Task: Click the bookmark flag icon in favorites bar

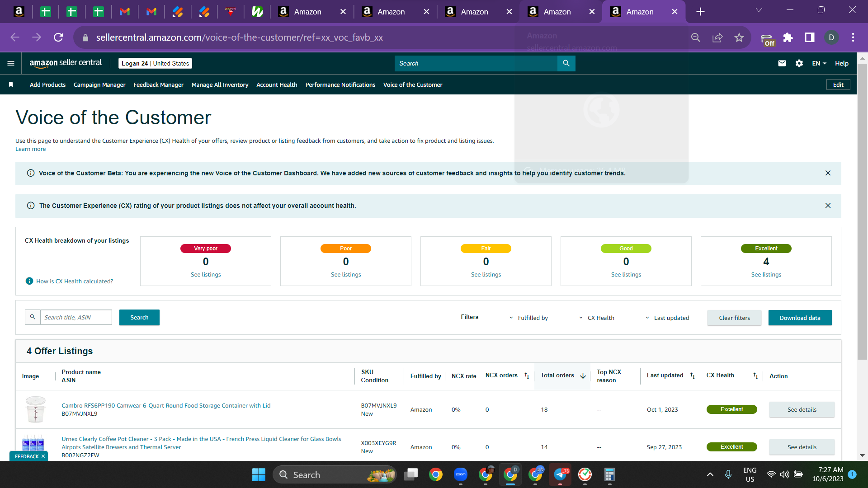Action: [x=11, y=84]
